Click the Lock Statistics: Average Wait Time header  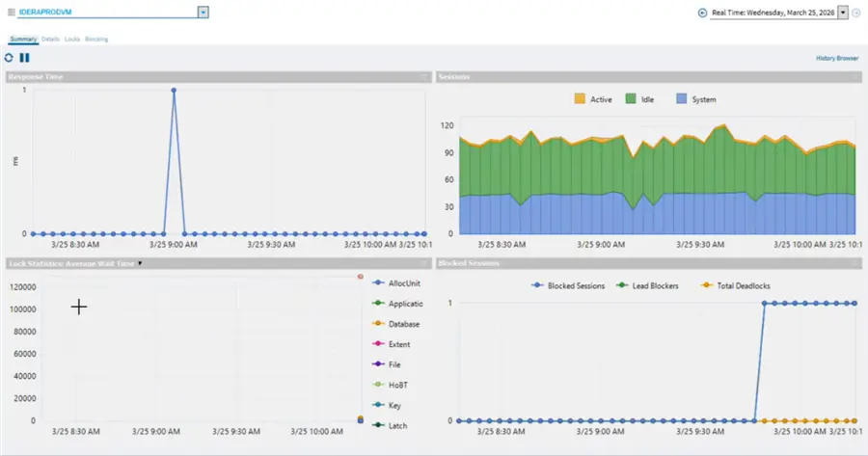click(219, 263)
